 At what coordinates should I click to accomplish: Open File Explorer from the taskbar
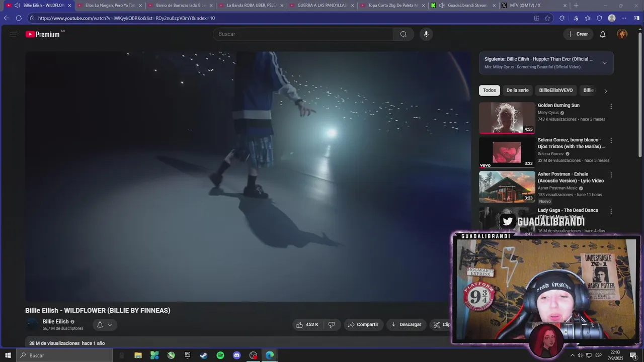(138, 355)
